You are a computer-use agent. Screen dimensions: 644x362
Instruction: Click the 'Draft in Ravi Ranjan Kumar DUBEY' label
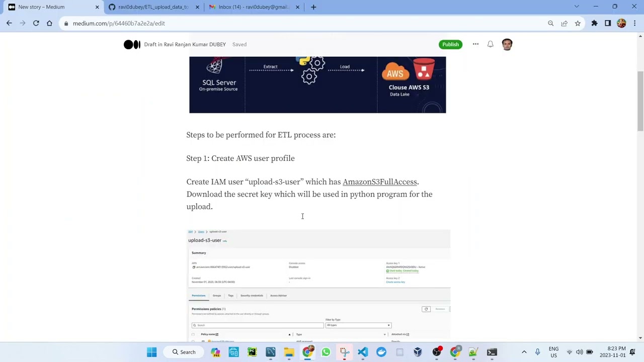[x=185, y=44]
